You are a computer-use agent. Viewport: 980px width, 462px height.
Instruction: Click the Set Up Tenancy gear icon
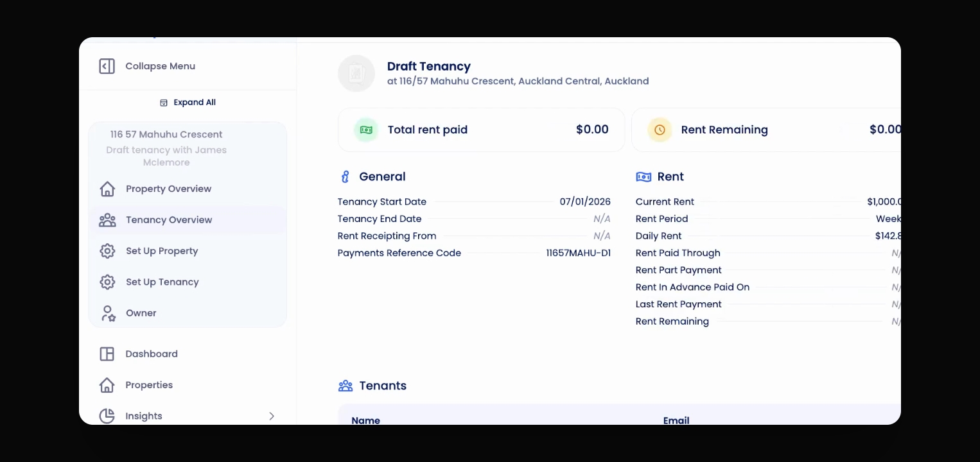(107, 282)
